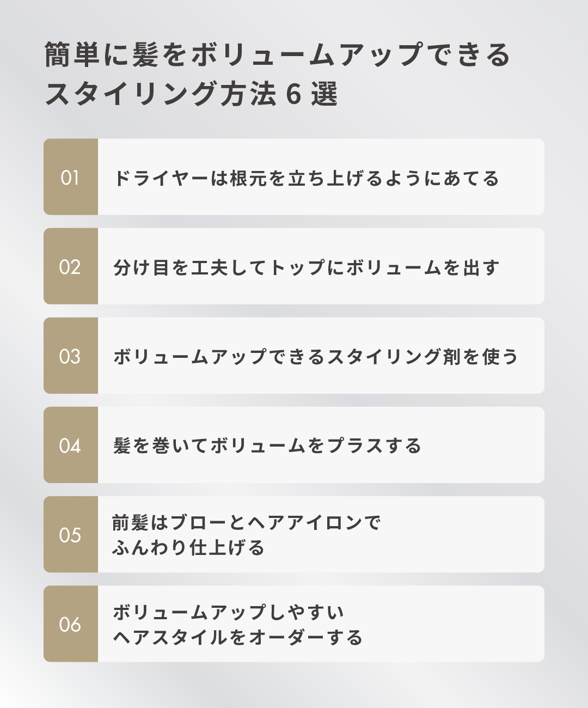Select the 分け目を工夫してトップにボリュームを出す item text
Screen dimensions: 588x708
306,267
